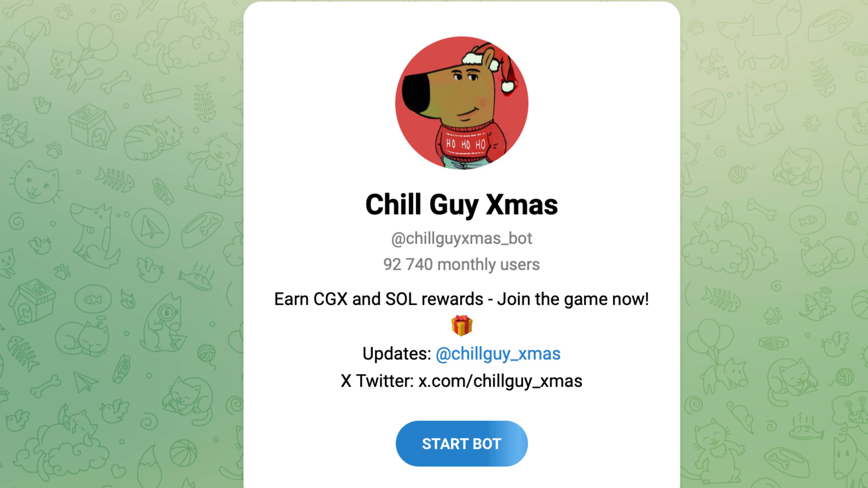Viewport: 868px width, 488px height.
Task: Click the gift box emoji
Action: [x=462, y=326]
